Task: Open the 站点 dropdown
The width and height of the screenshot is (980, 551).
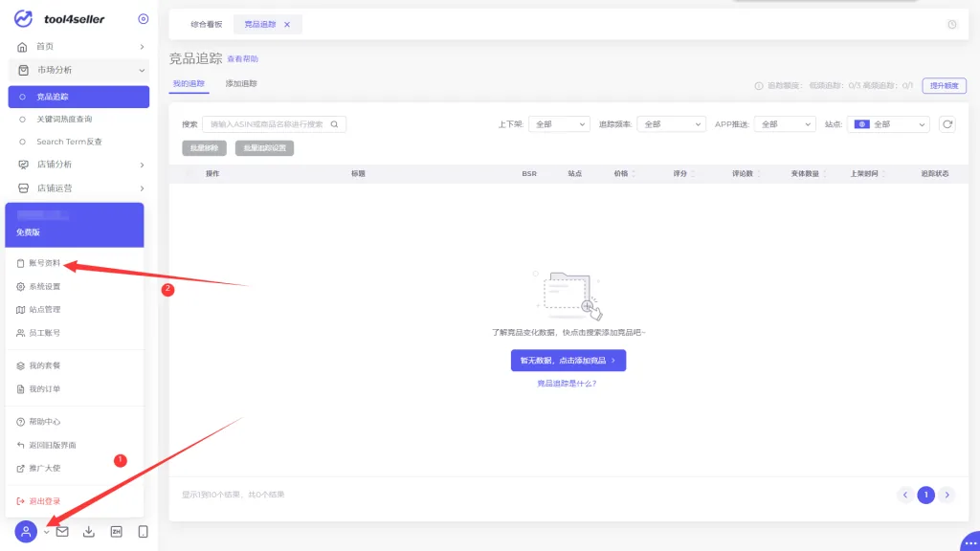Action: pos(888,124)
